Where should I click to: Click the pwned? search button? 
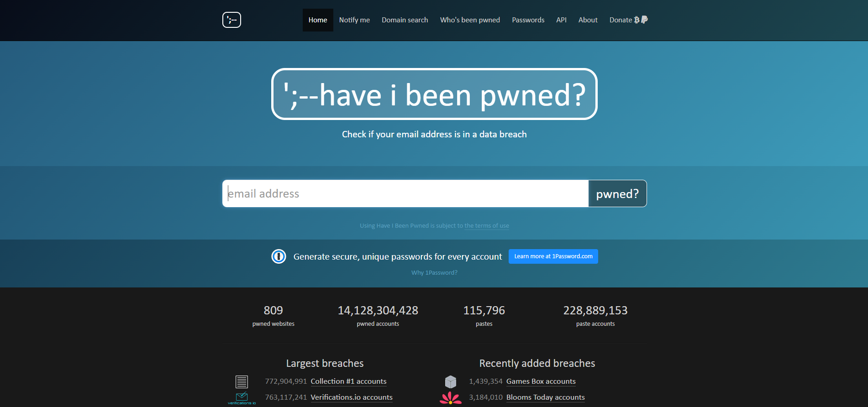617,193
